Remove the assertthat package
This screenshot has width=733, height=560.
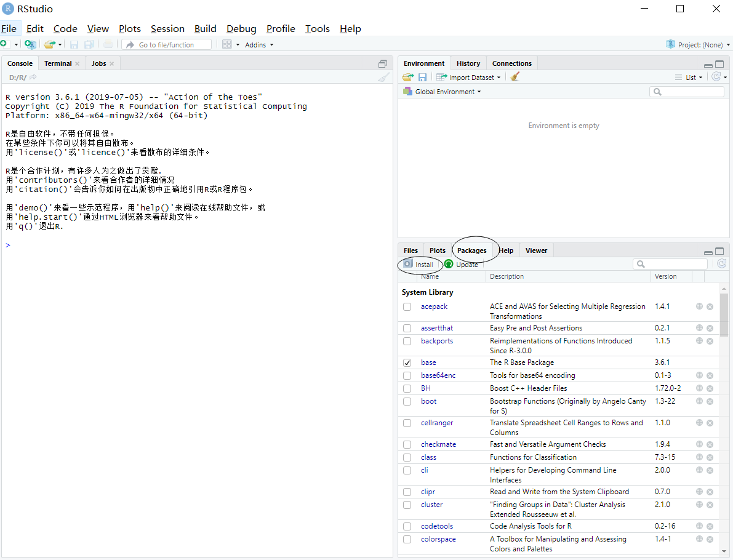[710, 328]
